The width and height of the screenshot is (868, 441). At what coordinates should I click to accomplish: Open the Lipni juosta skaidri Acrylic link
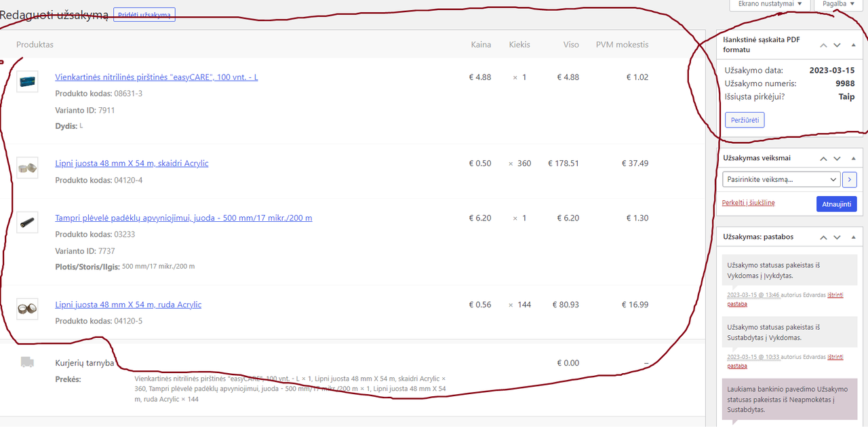(x=132, y=164)
